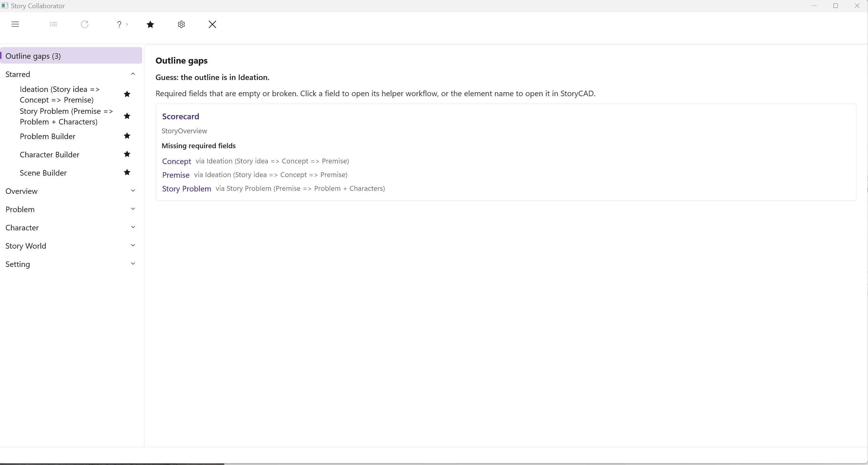Click the StoryOverview label text

pyautogui.click(x=184, y=131)
